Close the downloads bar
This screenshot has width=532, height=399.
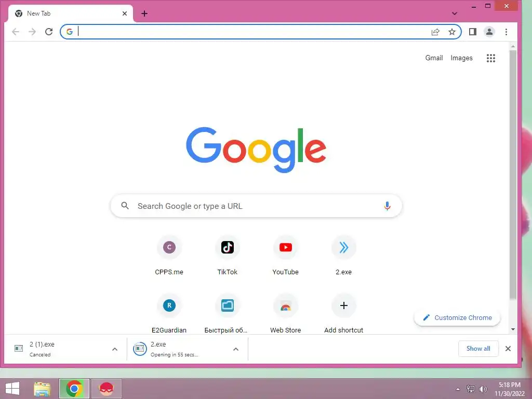508,349
